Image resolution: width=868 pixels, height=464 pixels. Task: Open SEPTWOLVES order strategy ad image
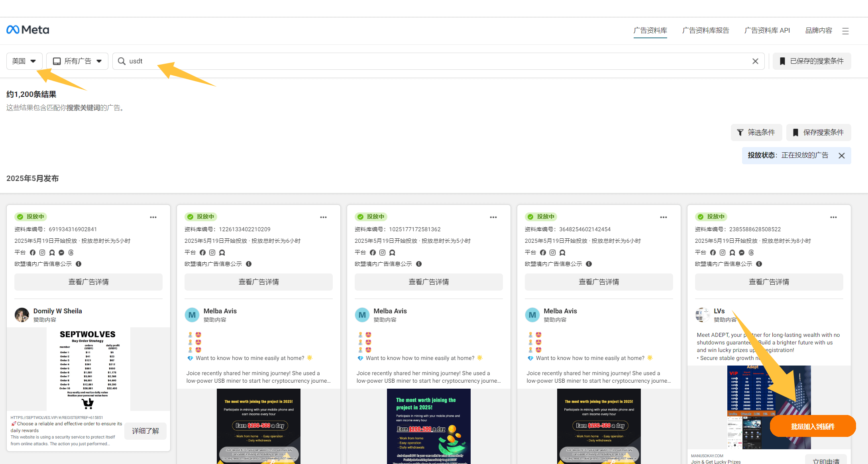[x=88, y=369]
